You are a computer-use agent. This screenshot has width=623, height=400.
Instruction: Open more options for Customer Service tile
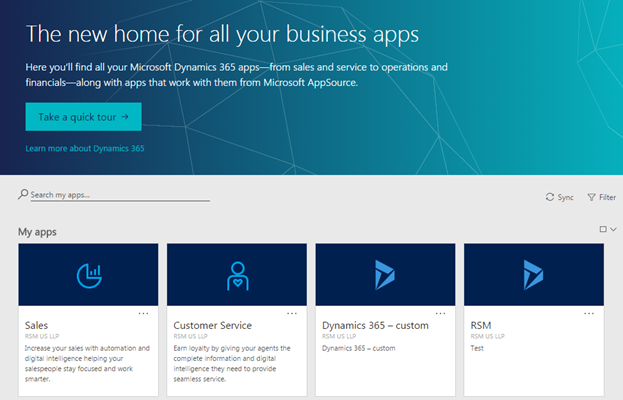coord(292,313)
